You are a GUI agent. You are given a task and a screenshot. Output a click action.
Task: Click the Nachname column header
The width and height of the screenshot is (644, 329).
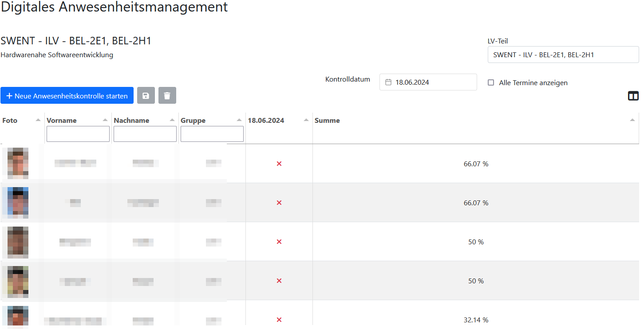click(131, 121)
